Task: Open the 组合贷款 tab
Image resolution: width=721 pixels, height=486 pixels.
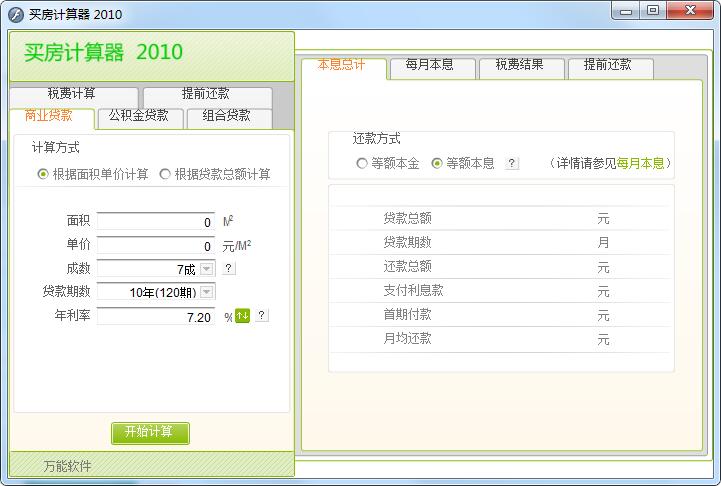Action: tap(229, 119)
